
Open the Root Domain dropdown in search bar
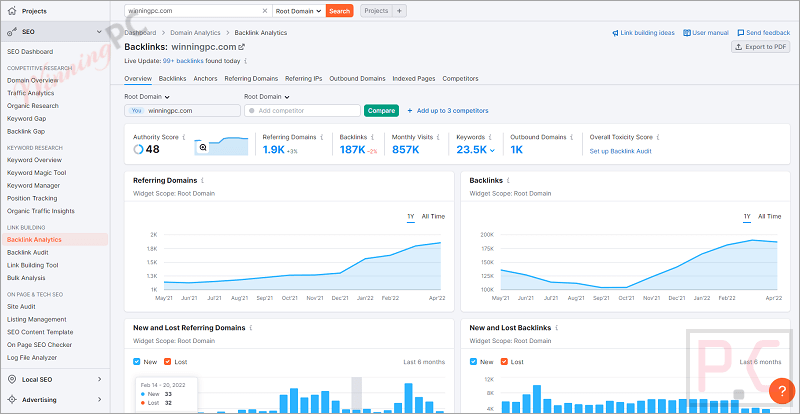click(299, 11)
